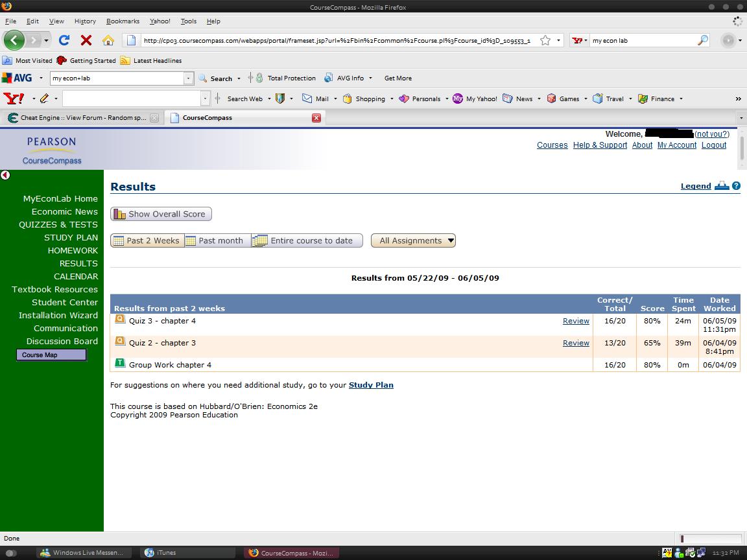Click the Firefox reload page icon
The width and height of the screenshot is (747, 560).
click(64, 40)
